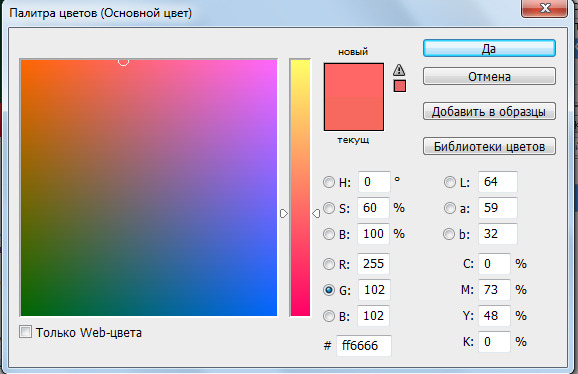The width and height of the screenshot is (578, 374).
Task: Select the S saturation radio button
Action: point(328,208)
